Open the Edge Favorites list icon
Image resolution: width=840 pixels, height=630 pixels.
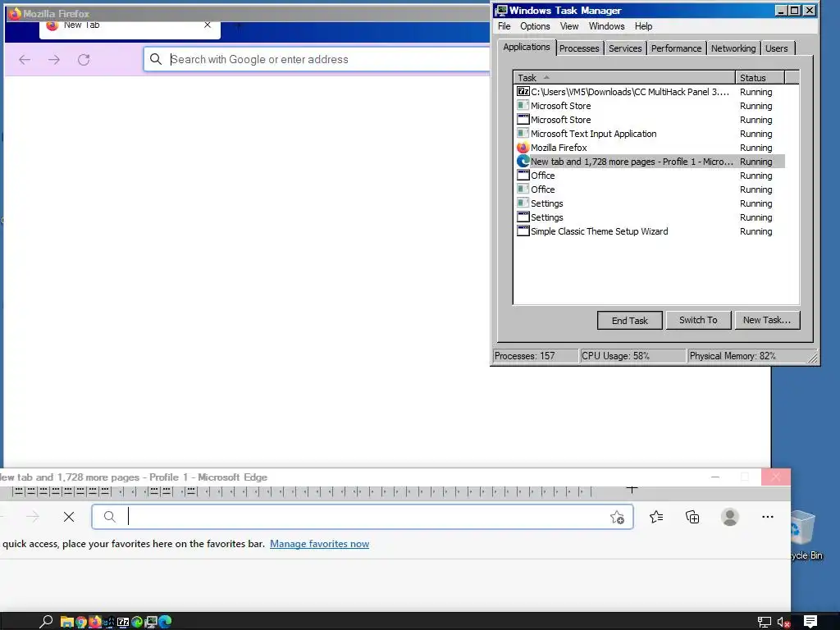[x=656, y=517]
